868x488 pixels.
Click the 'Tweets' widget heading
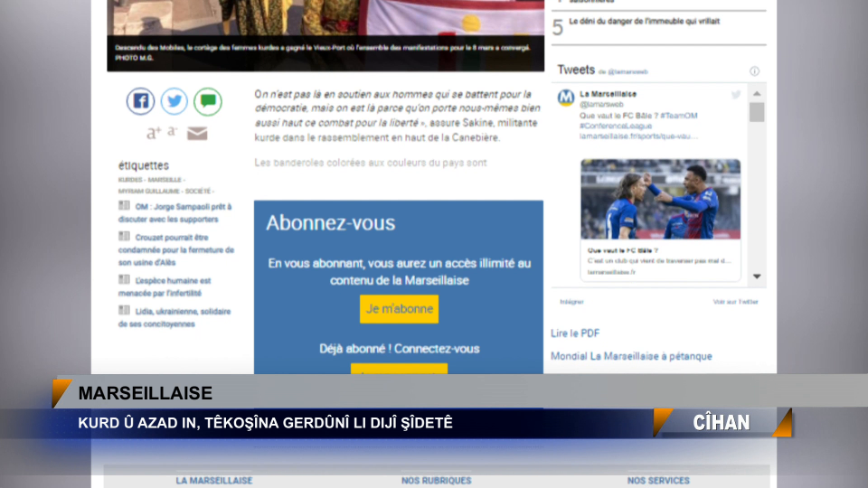[576, 70]
